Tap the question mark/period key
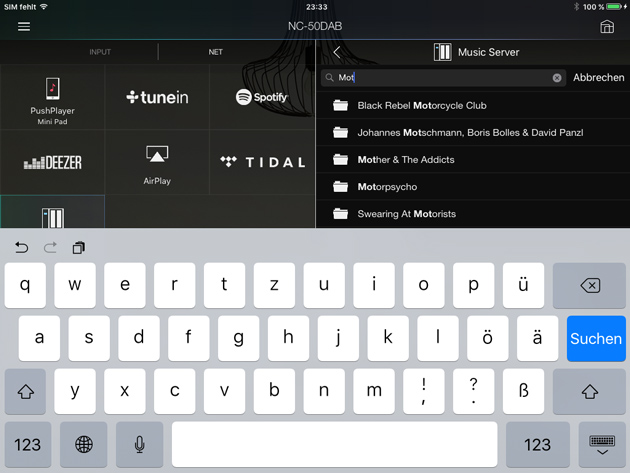 tap(473, 391)
